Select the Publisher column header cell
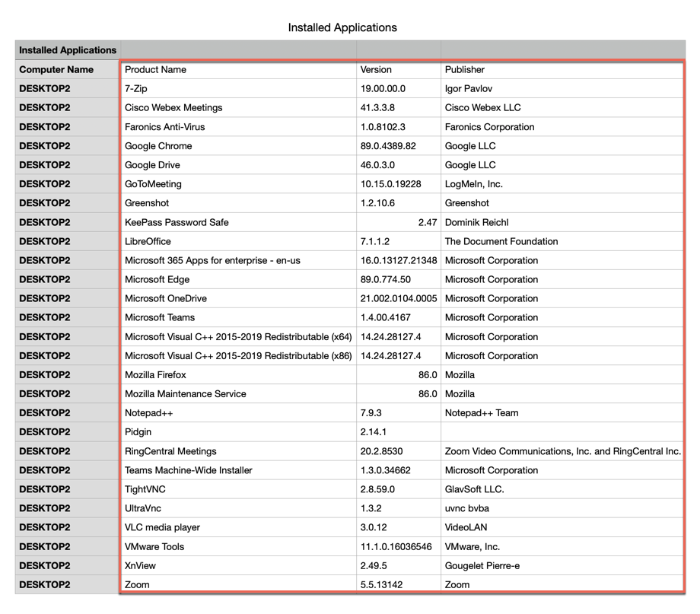Viewport: 700px width, 614px height. pyautogui.click(x=562, y=70)
